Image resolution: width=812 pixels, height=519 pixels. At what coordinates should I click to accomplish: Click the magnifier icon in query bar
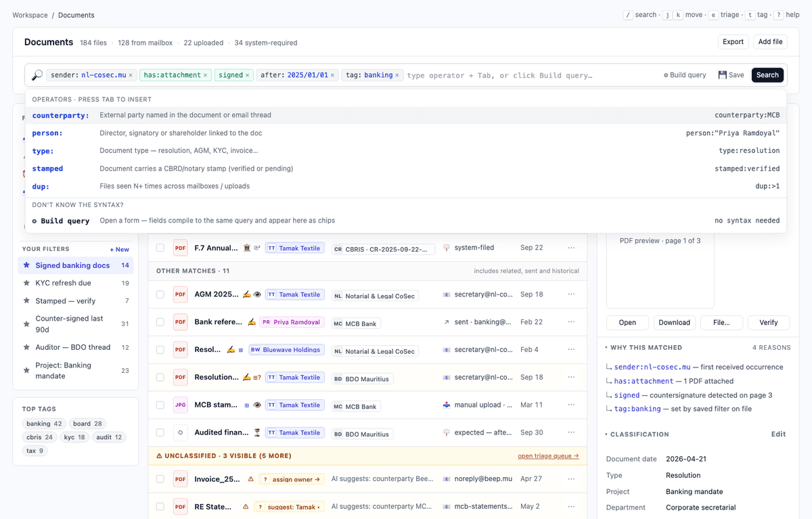click(37, 75)
